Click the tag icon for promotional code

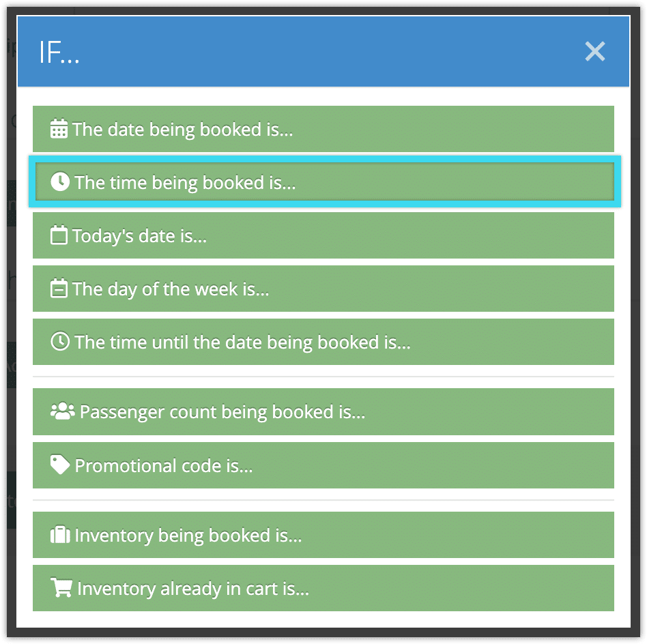coord(60,465)
